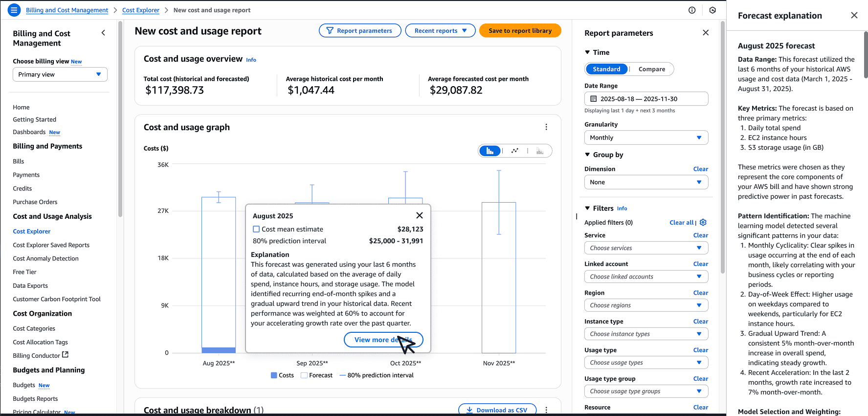This screenshot has height=416, width=868.
Task: Open the Dimension None dropdown
Action: [646, 182]
